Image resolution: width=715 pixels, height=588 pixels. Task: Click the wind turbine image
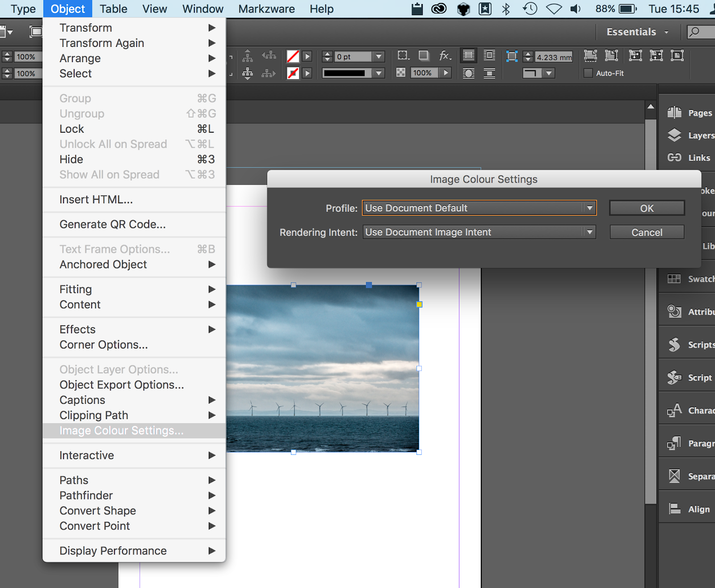coord(323,368)
